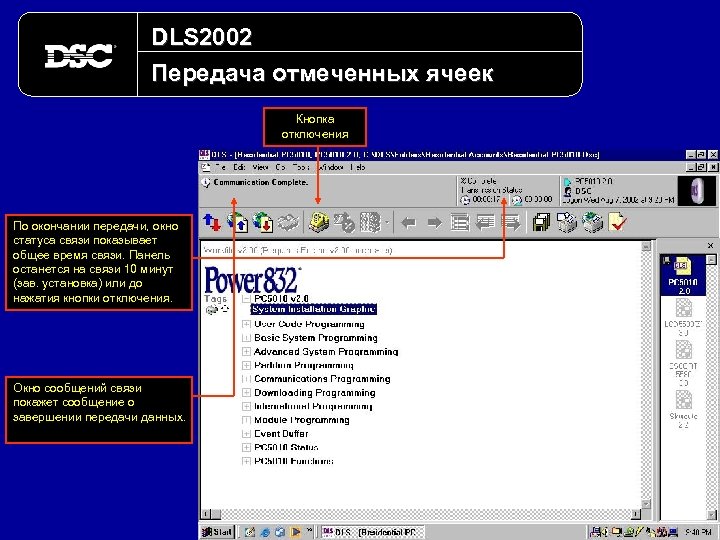Click the blue and red arrows communicate icon
This screenshot has width=720, height=540.
[212, 223]
